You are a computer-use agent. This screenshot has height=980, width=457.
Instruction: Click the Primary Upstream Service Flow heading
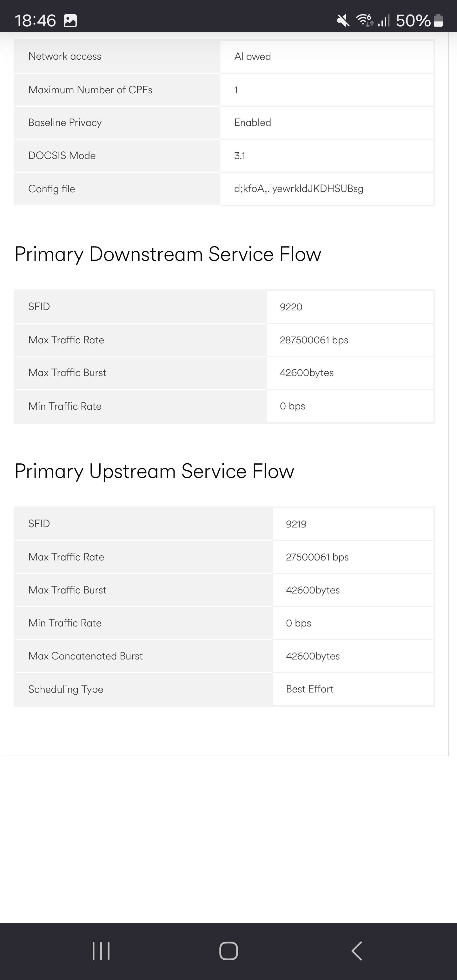click(x=154, y=471)
